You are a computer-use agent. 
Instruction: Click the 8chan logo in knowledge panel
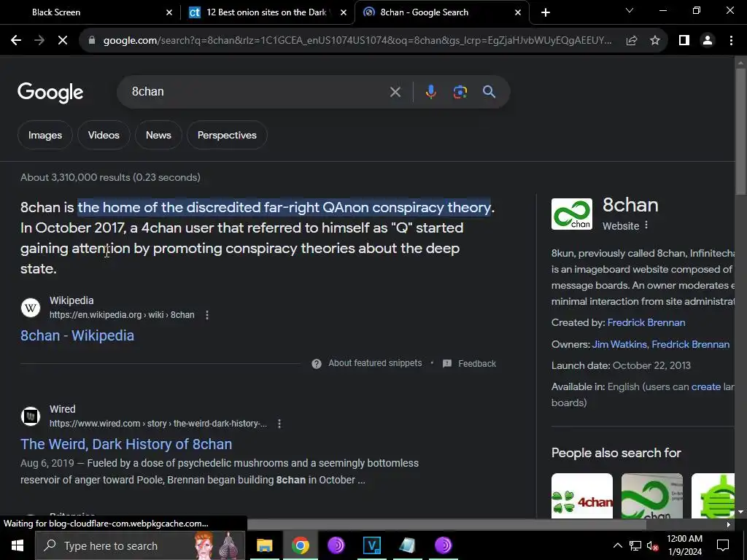point(572,214)
